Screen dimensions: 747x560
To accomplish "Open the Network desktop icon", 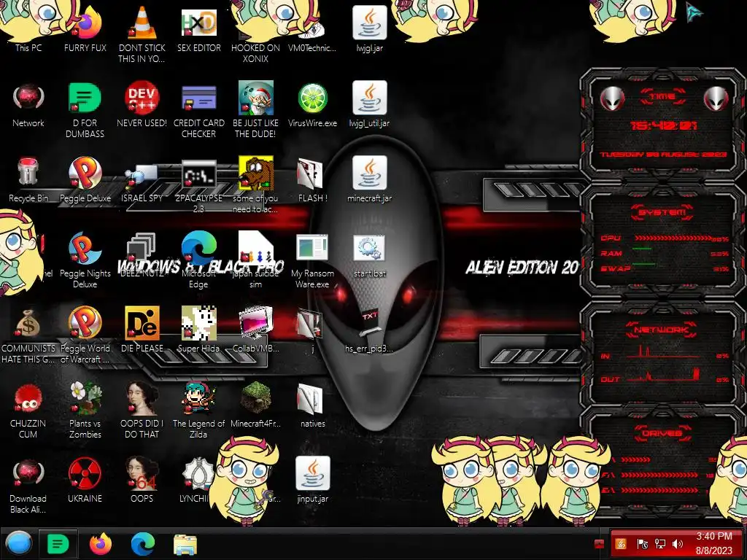I will point(28,105).
